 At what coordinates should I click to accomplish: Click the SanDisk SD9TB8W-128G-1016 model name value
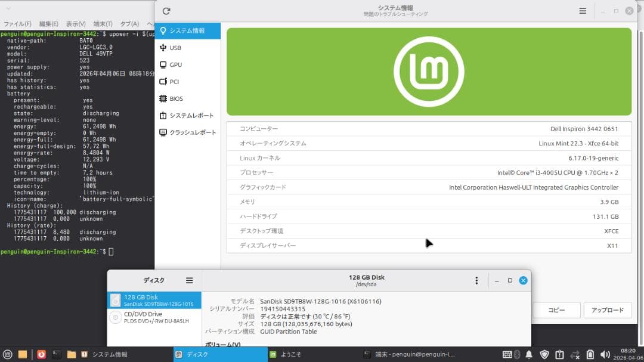click(320, 302)
